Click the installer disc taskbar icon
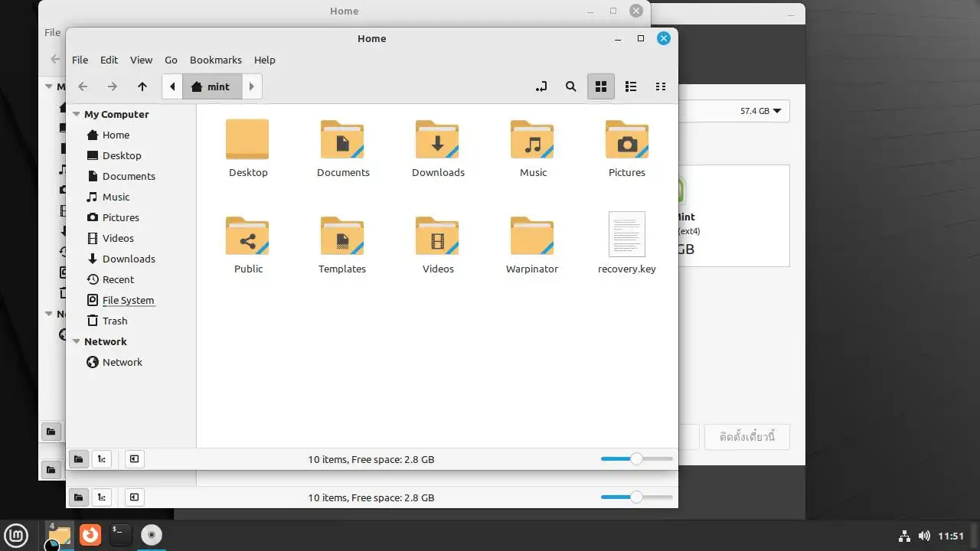Viewport: 980px width, 551px height. point(152,534)
